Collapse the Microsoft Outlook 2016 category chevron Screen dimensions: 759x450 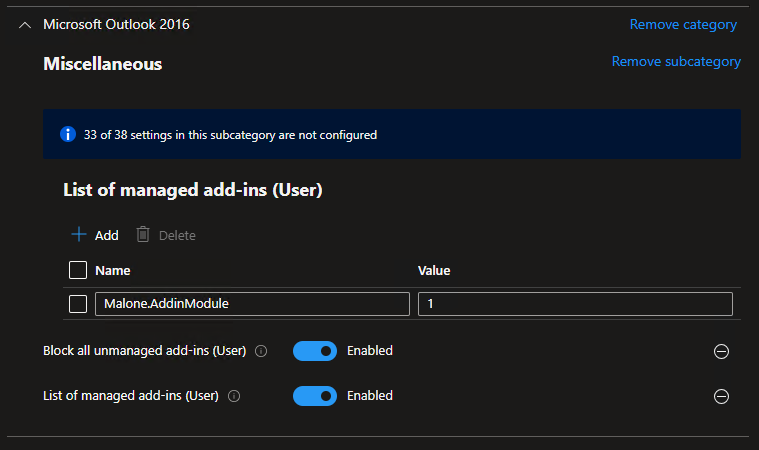[25, 25]
